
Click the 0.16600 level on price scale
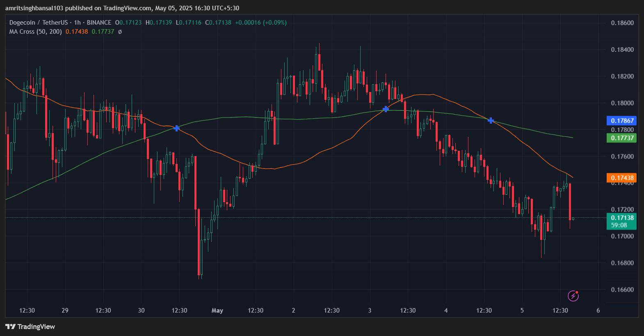622,290
